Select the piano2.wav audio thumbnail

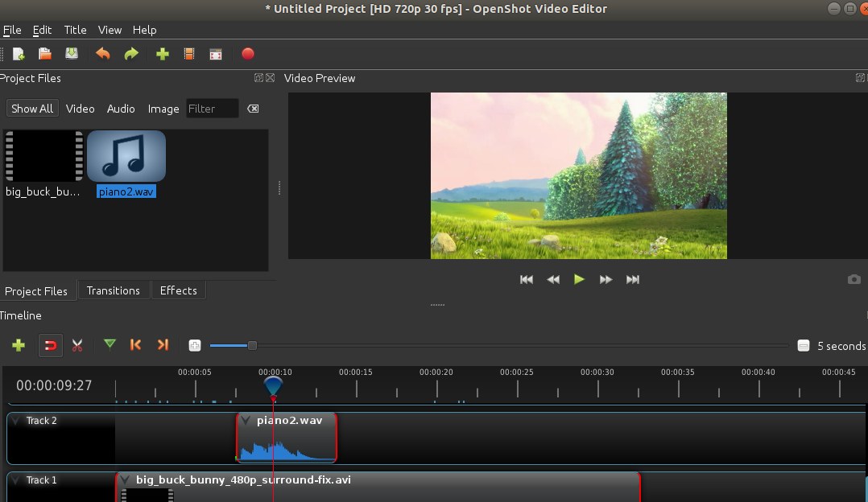click(x=126, y=156)
